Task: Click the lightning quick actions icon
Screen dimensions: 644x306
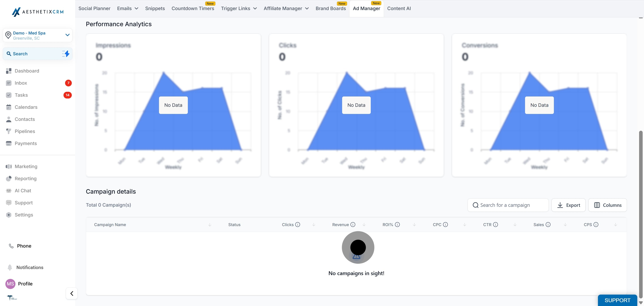Action: click(66, 53)
